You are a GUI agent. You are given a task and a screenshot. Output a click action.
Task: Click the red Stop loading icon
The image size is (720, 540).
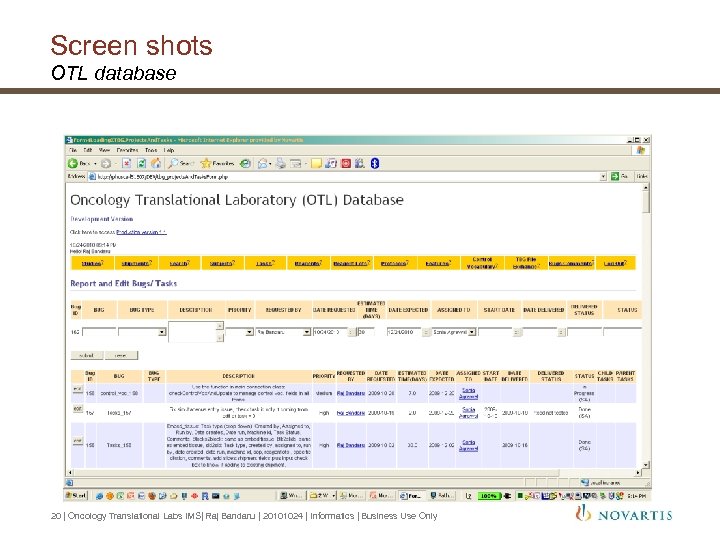click(x=127, y=163)
